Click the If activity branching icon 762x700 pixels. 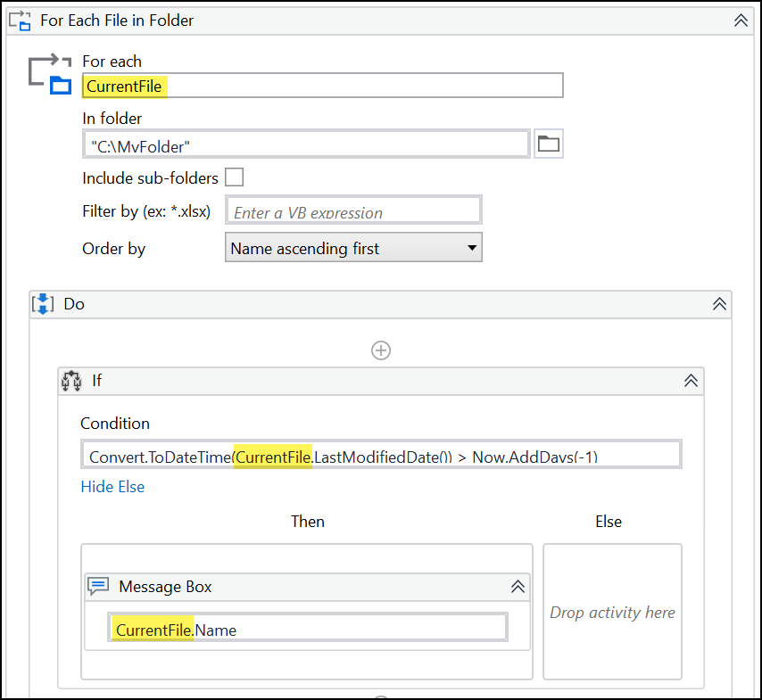coord(71,381)
